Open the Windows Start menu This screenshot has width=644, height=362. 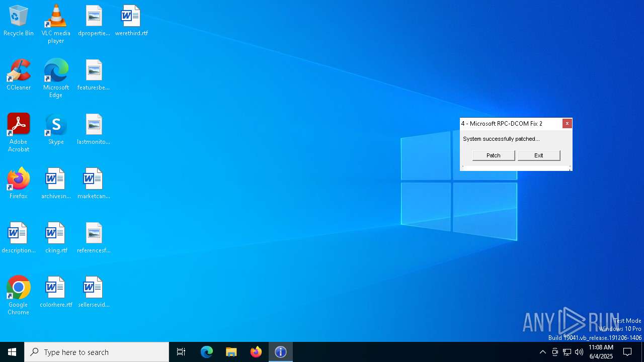pyautogui.click(x=12, y=352)
